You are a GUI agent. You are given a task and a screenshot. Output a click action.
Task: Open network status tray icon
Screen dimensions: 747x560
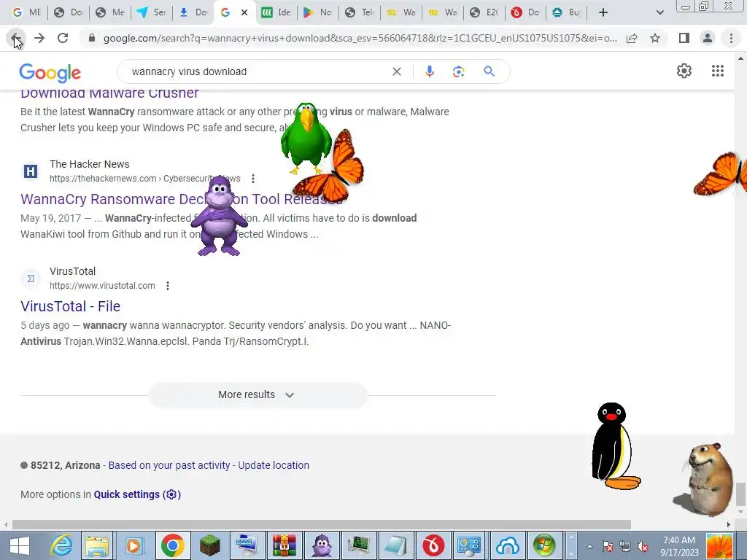tap(624, 546)
